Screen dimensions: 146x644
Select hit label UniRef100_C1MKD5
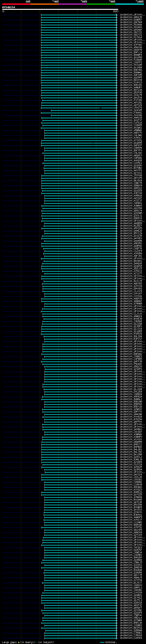click(x=131, y=125)
